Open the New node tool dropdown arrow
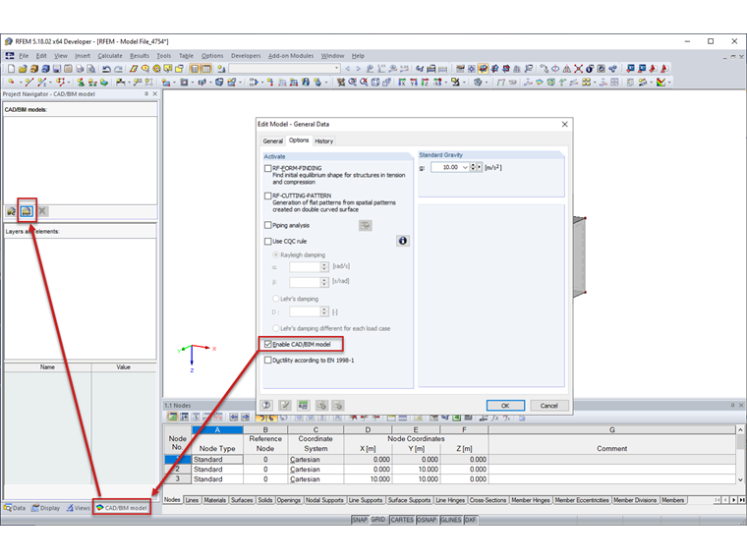Screen dimensions: 747x560 [20, 83]
